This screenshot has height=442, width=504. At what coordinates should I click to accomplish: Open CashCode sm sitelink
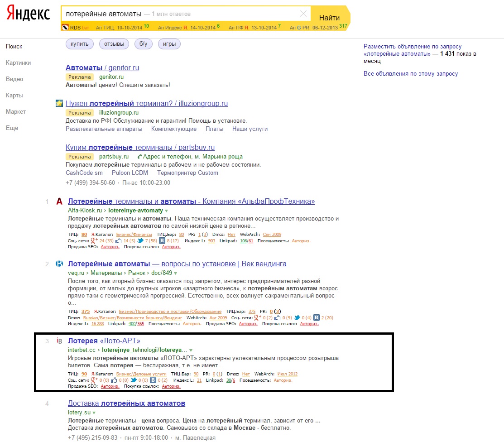pyautogui.click(x=84, y=173)
